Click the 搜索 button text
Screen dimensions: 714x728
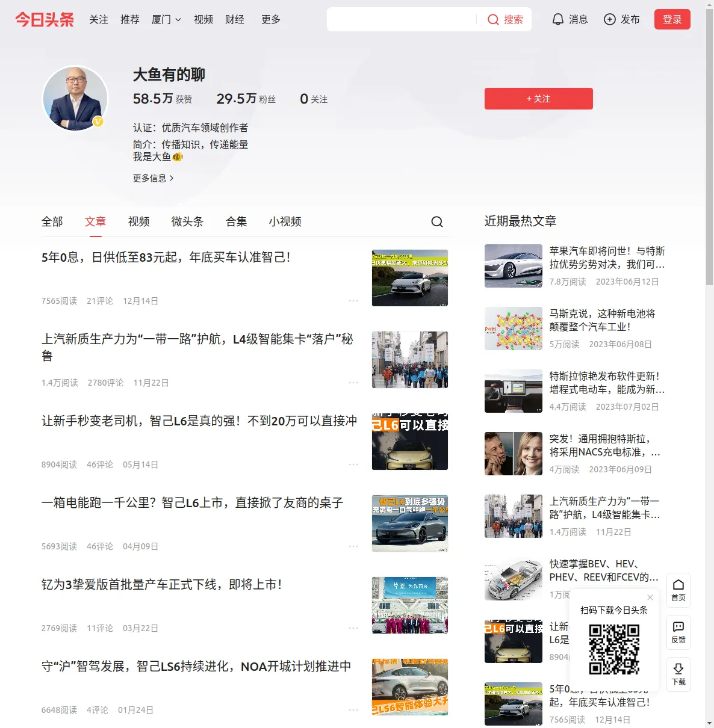point(514,19)
